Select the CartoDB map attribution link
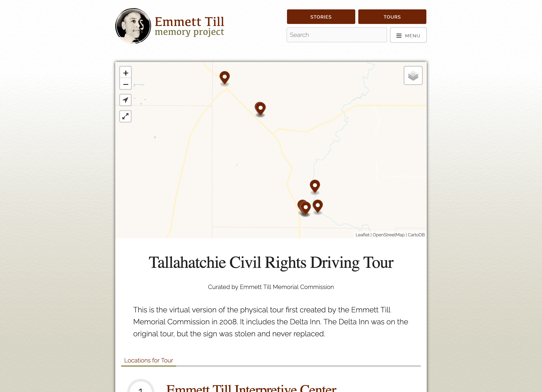Viewport: 542px width, 392px height. pyautogui.click(x=416, y=235)
